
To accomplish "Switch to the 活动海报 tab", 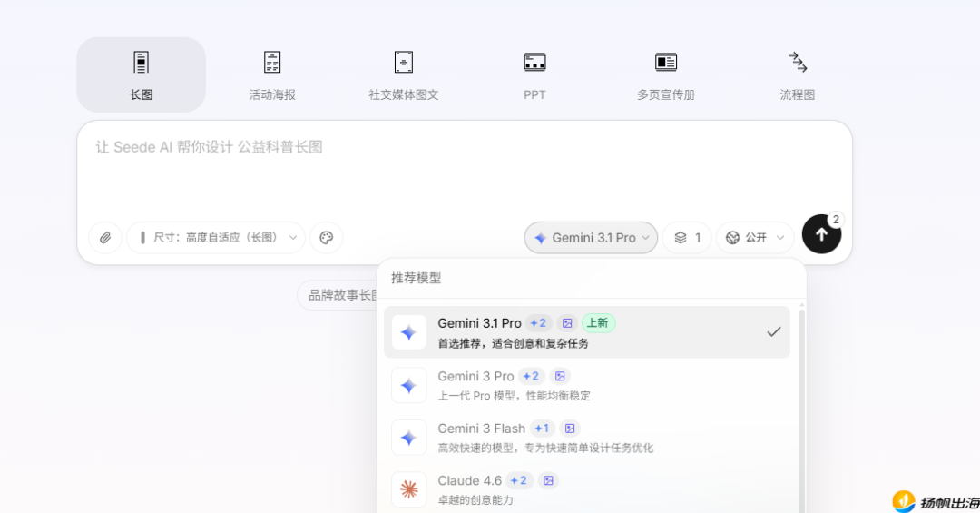I will click(x=272, y=75).
